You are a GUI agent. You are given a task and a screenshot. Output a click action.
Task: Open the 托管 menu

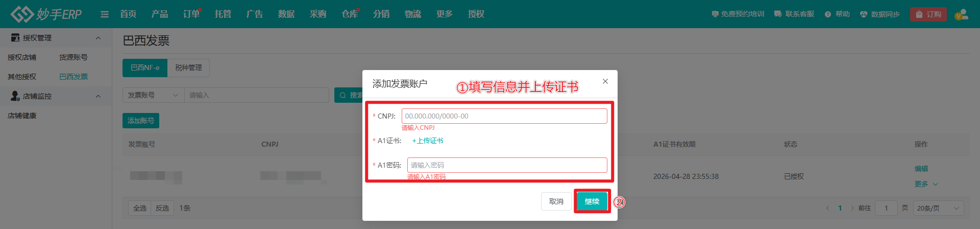223,14
